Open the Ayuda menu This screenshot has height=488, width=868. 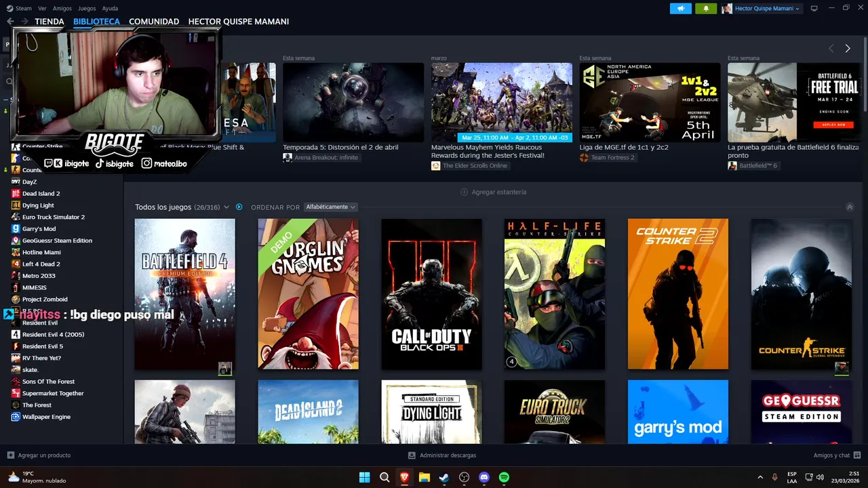(x=110, y=8)
